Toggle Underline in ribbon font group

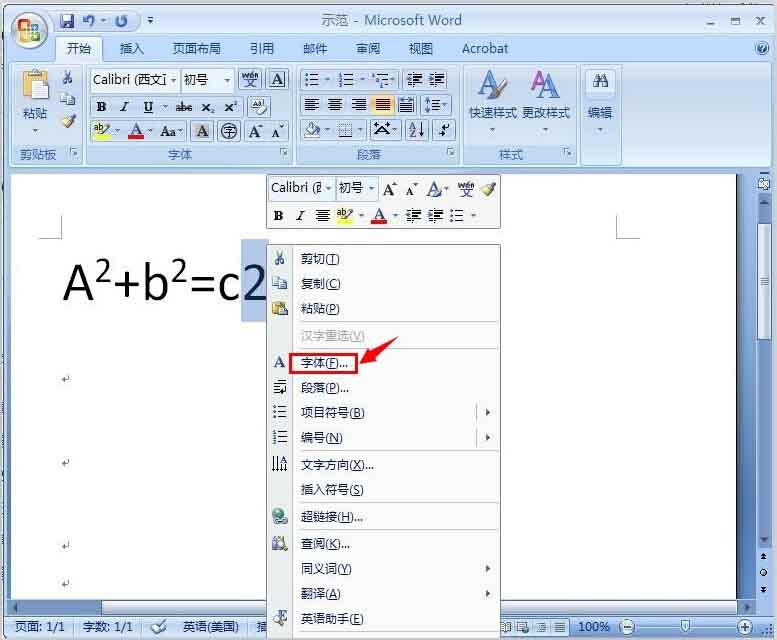point(148,107)
